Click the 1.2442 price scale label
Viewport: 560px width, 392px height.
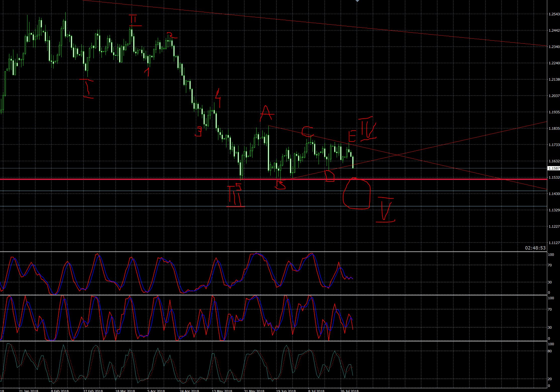(x=554, y=31)
